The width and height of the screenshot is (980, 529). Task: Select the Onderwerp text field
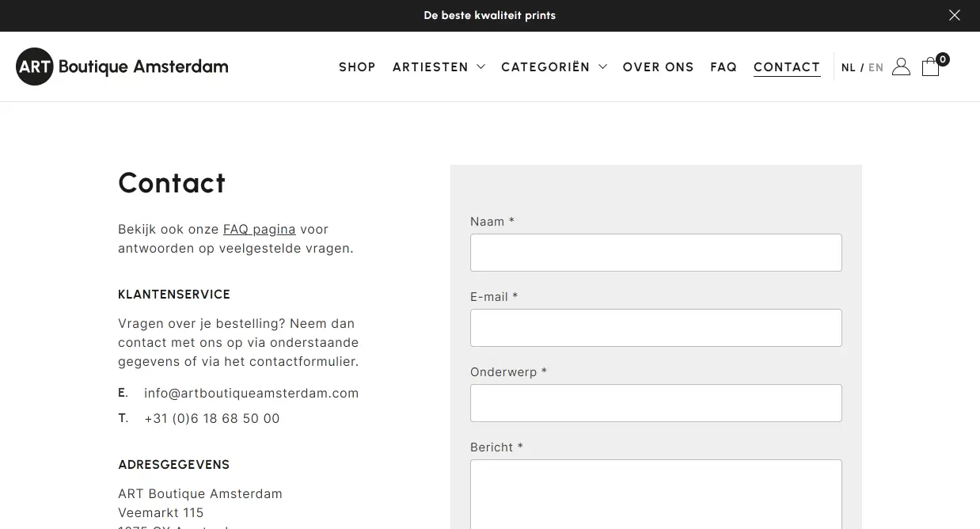coord(655,403)
